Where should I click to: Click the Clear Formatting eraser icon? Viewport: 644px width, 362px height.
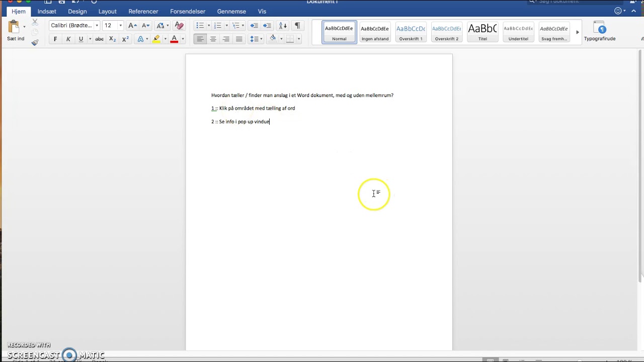pos(179,25)
